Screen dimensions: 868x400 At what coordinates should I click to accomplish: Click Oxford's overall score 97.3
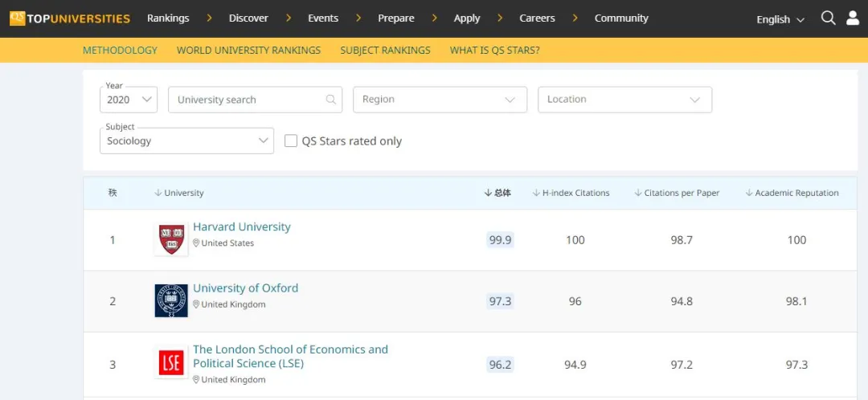500,301
